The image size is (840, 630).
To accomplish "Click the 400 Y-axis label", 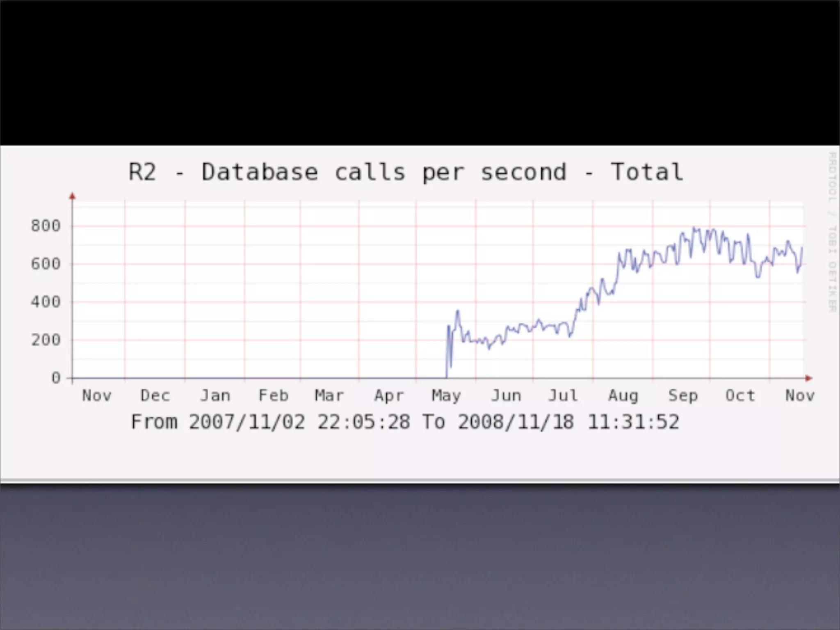I will pyautogui.click(x=46, y=302).
